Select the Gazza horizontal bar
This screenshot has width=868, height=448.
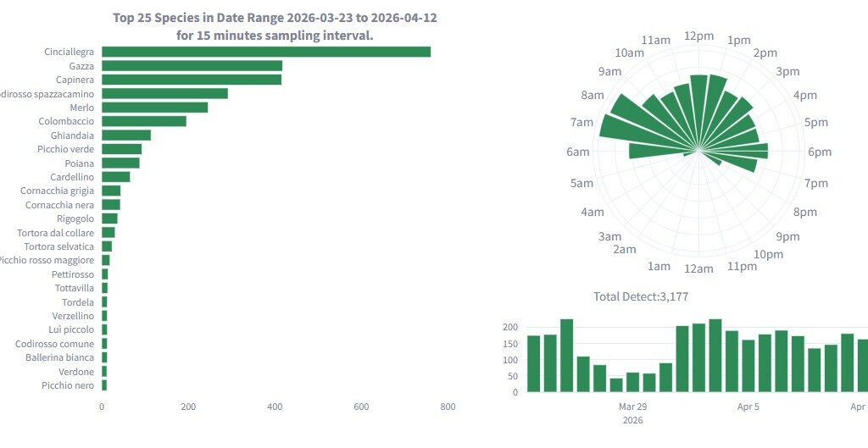click(192, 66)
